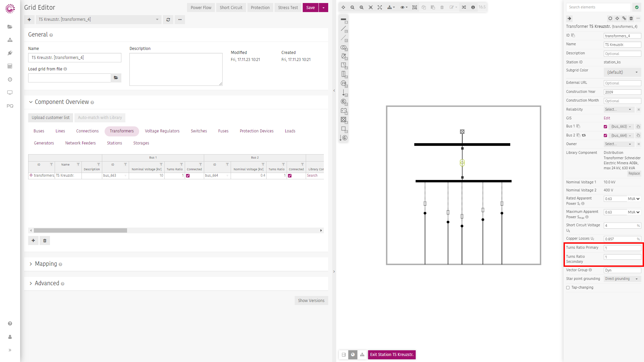Browse for grid file to load
The height and width of the screenshot is (362, 644).
click(x=116, y=78)
